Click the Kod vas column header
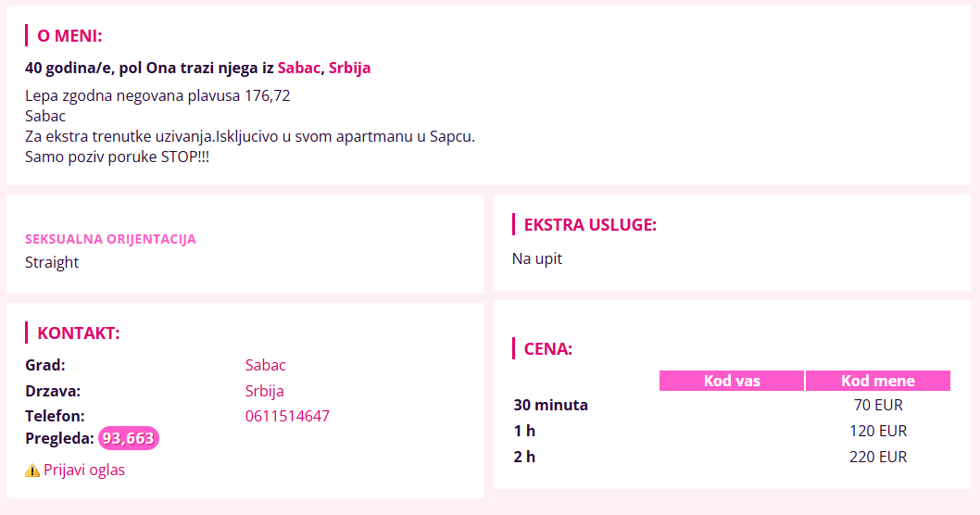The width and height of the screenshot is (980, 515). coord(731,381)
